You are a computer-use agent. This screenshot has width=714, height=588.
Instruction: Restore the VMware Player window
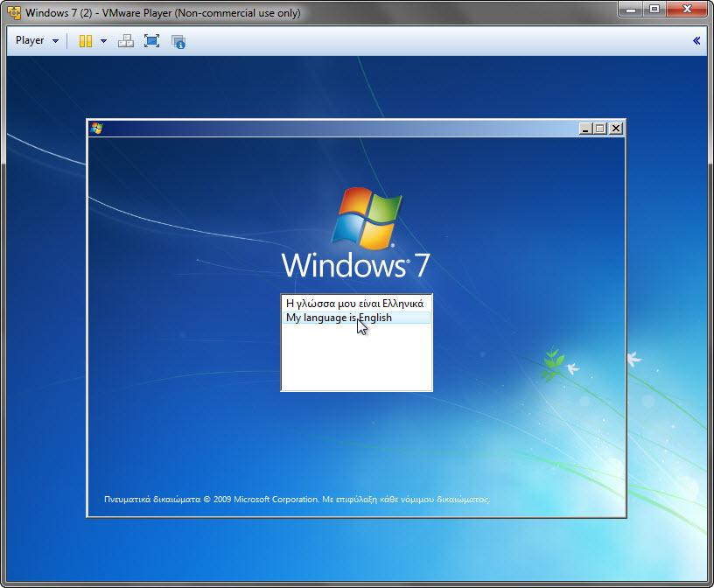click(654, 9)
